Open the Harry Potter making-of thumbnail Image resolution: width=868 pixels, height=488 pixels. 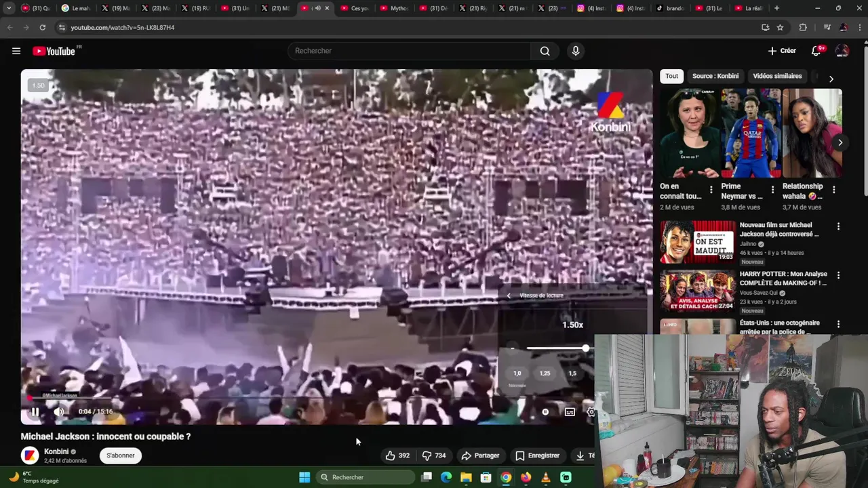tap(698, 291)
